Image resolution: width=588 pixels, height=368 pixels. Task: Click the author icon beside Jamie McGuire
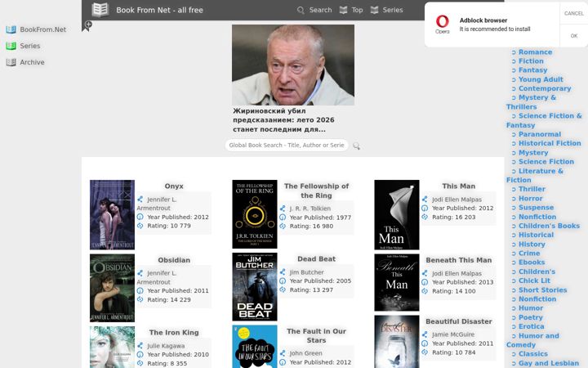(x=425, y=334)
